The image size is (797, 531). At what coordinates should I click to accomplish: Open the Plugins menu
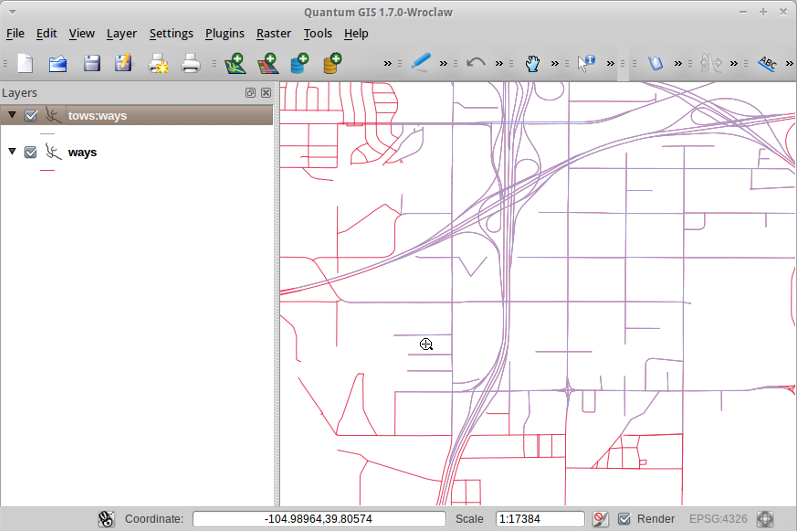[x=224, y=33]
